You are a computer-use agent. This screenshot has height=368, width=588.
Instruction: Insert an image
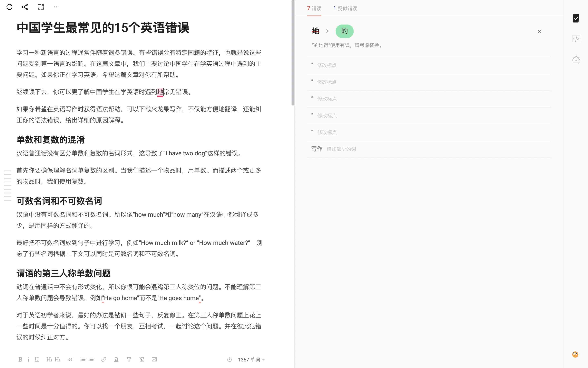pyautogui.click(x=154, y=359)
